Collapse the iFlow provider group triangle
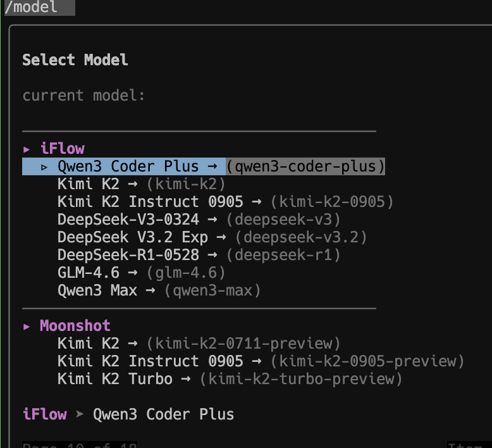This screenshot has width=492, height=448. [27, 149]
